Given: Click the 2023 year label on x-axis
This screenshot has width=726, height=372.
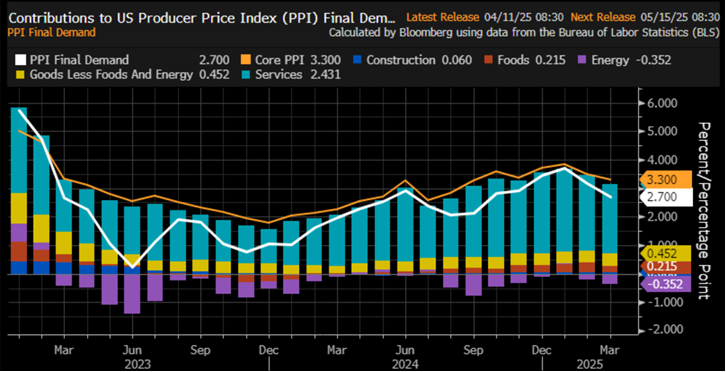Looking at the screenshot, I should click(137, 364).
